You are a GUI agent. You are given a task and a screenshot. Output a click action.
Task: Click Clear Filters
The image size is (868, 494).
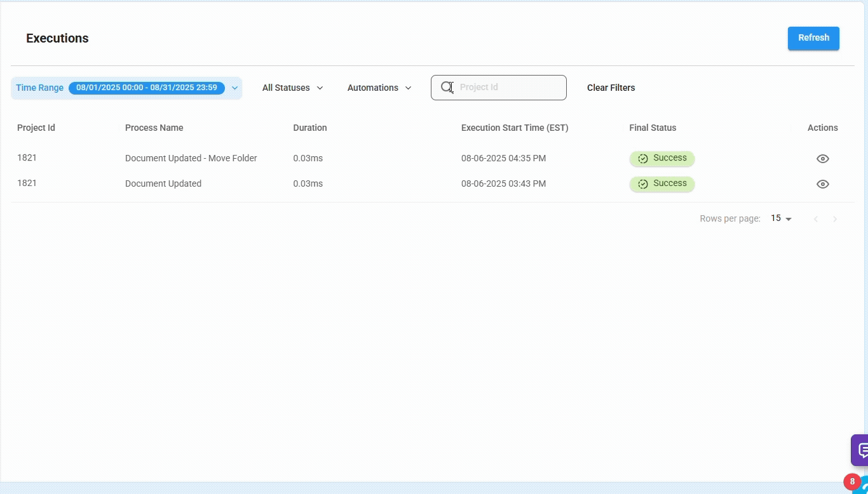click(x=611, y=88)
